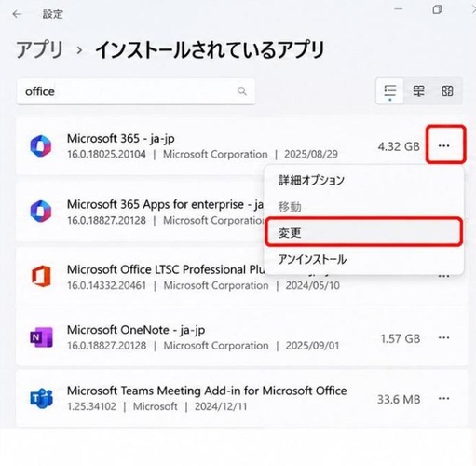Image resolution: width=476 pixels, height=466 pixels.
Task: Choose 変更 in the context menu
Action: 364,232
